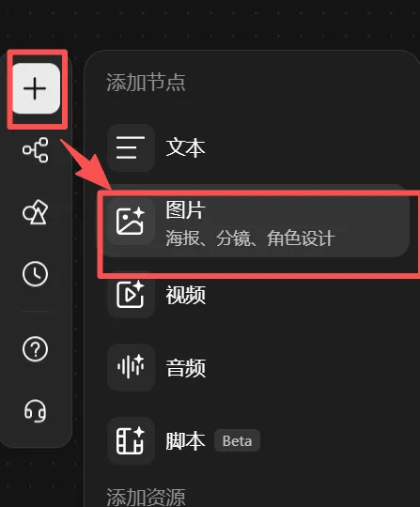Click the image sparkle icon
The image size is (420, 507).
131,222
